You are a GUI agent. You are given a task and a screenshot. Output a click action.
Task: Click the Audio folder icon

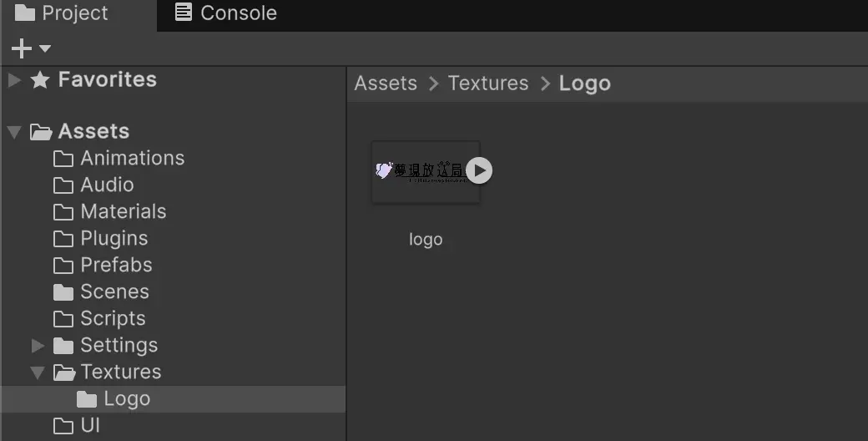[63, 185]
